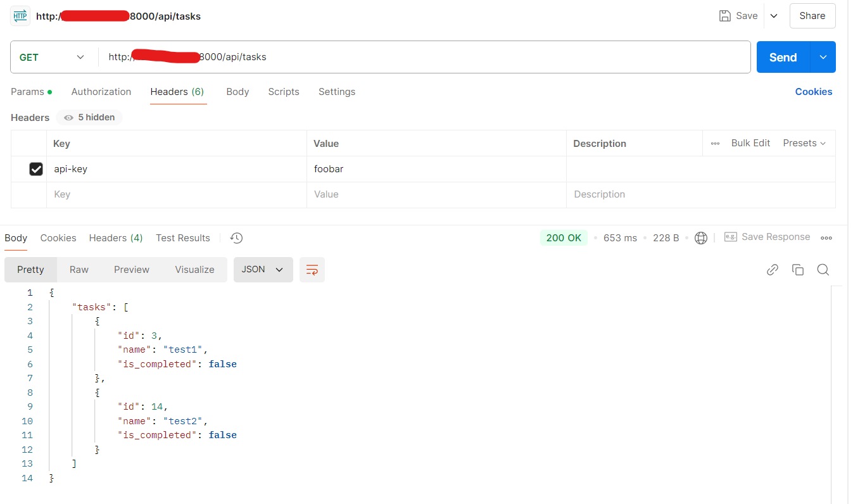The height and width of the screenshot is (504, 853).
Task: Click Bulk Edit
Action: (x=750, y=143)
